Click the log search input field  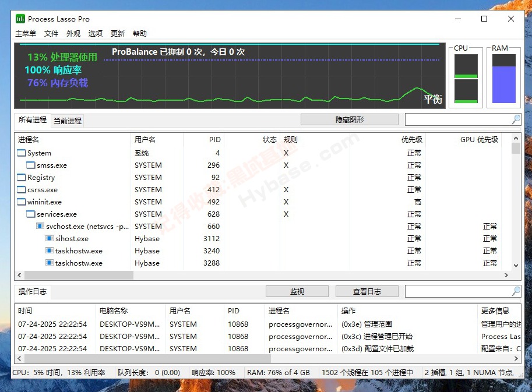(x=459, y=291)
